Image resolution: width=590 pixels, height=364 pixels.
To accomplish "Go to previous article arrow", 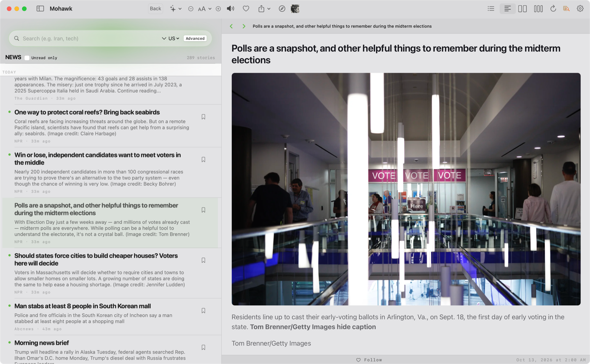I will (231, 26).
